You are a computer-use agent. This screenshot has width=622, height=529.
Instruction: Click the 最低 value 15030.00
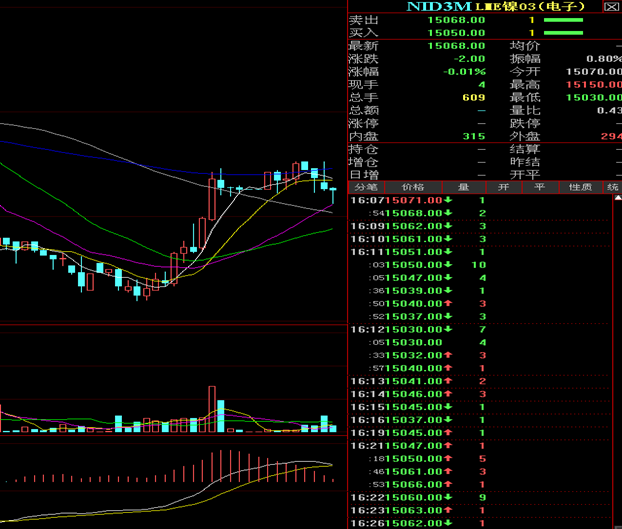594,98
